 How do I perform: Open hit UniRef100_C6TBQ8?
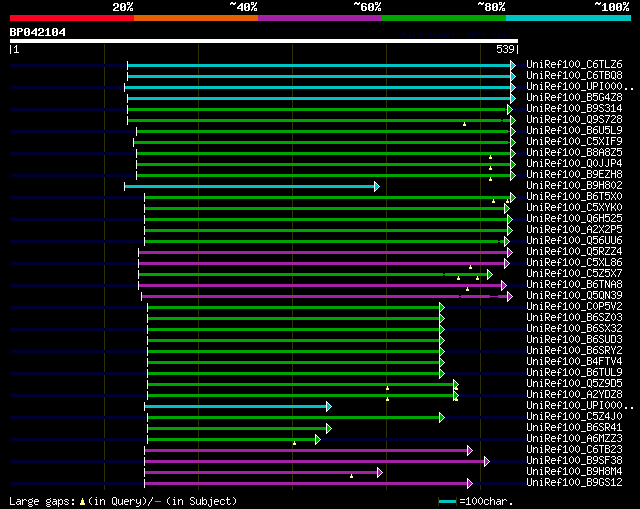point(574,76)
